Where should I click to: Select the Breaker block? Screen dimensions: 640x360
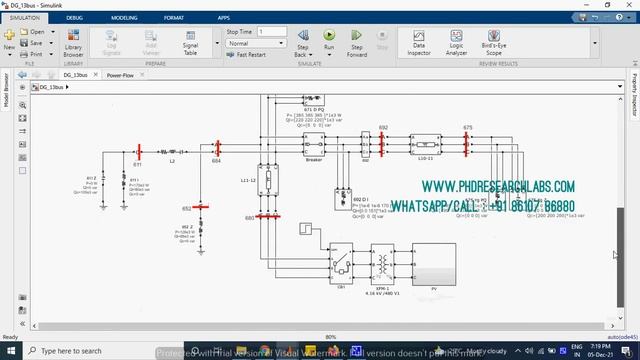click(x=314, y=144)
